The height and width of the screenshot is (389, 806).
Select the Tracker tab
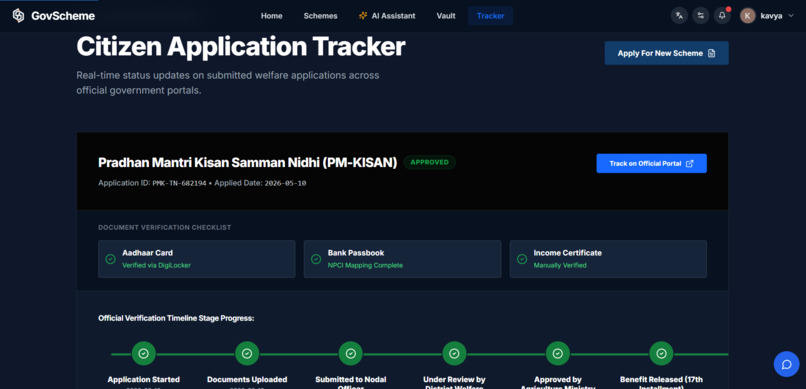[490, 16]
